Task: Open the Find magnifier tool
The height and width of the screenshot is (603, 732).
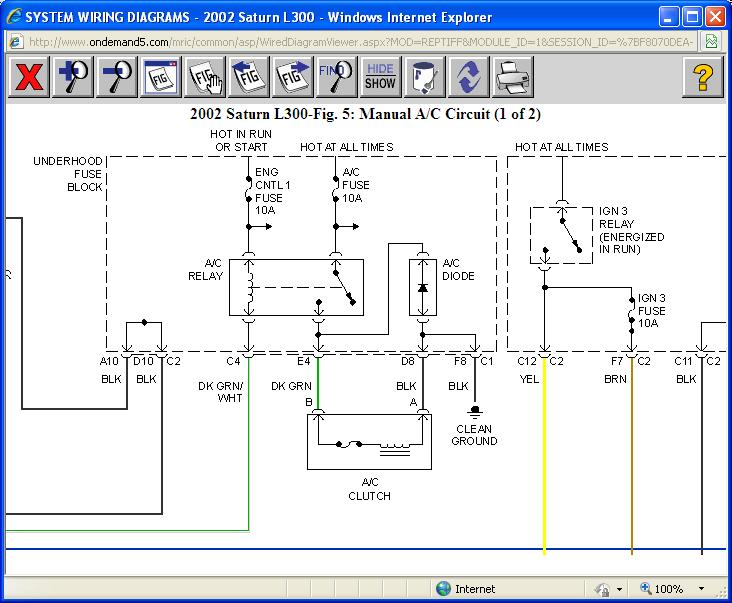Action: (337, 77)
